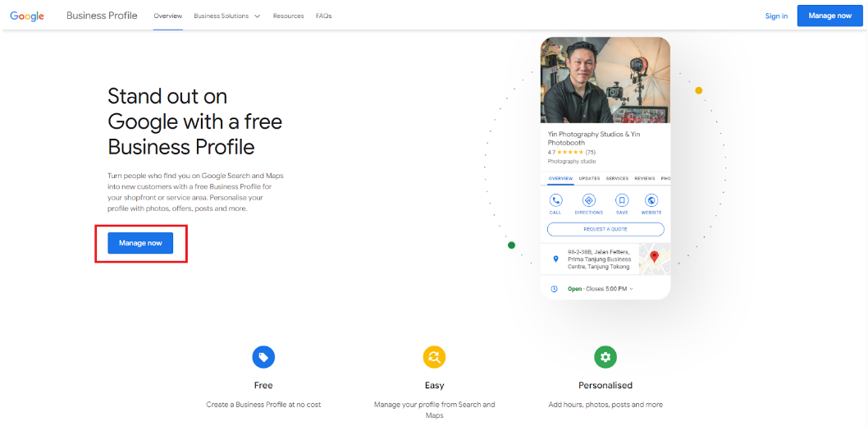This screenshot has height=431, width=868.
Task: Click the '(75)' review count text
Action: point(591,153)
